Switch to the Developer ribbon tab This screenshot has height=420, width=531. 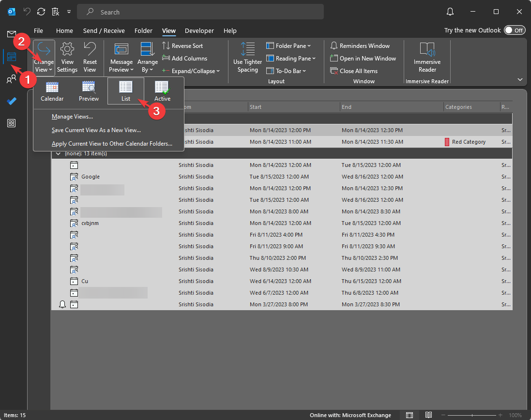click(199, 30)
